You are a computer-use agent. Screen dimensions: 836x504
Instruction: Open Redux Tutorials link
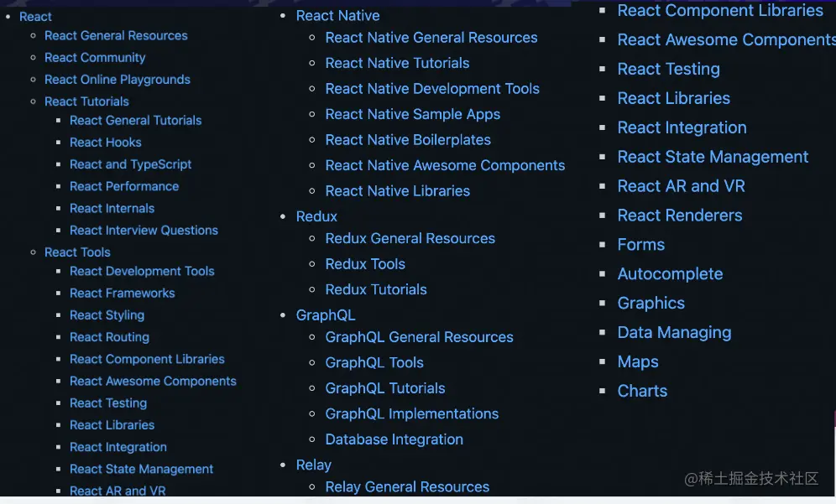(376, 290)
